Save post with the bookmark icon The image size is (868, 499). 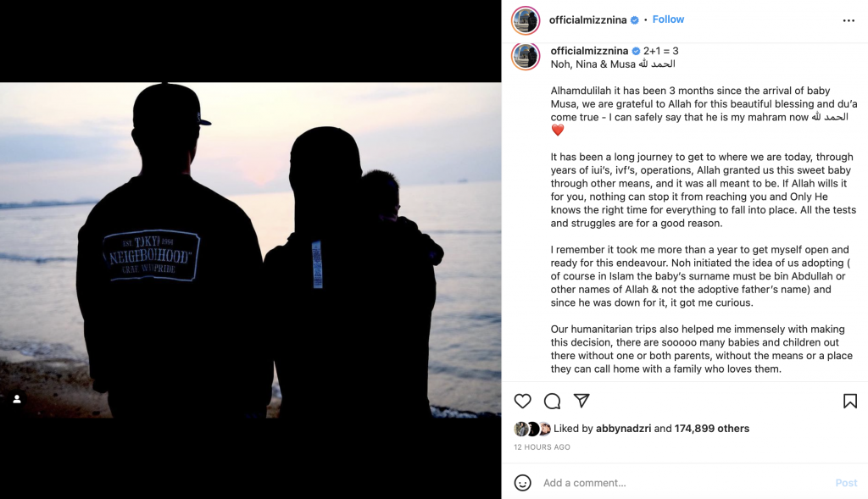tap(850, 401)
